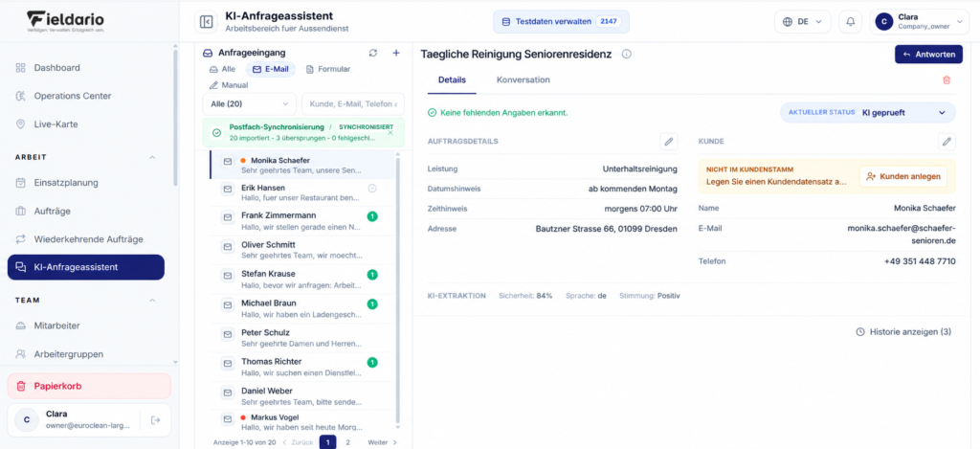The height and width of the screenshot is (449, 980).
Task: Click the Kunde, E-Mail, Telefon search field
Action: click(x=353, y=103)
